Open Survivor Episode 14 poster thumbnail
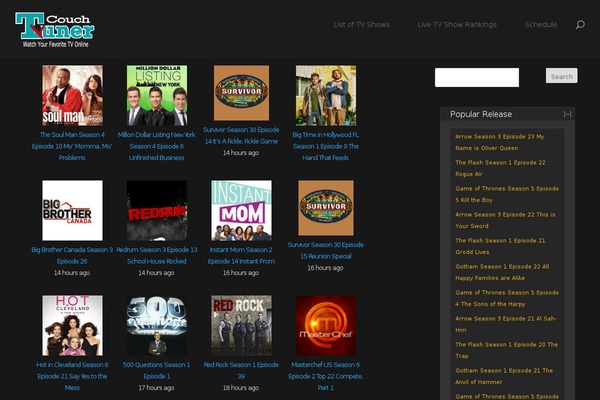 (x=241, y=93)
